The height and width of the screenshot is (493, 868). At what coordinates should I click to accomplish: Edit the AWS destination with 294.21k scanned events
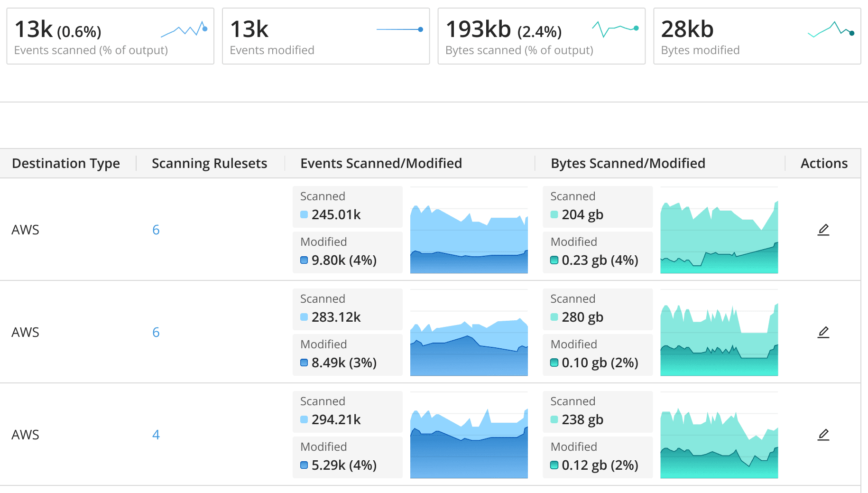[823, 435]
